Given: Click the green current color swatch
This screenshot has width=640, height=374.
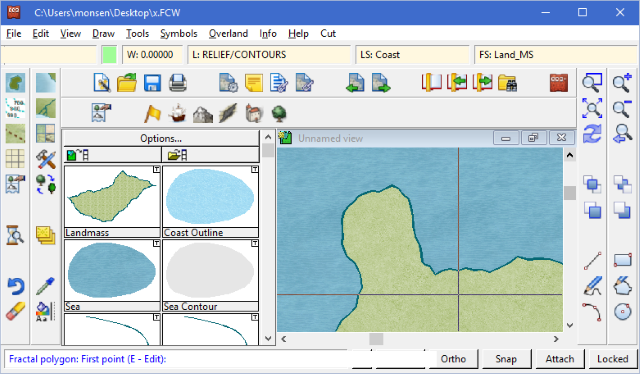Looking at the screenshot, I should (x=109, y=55).
